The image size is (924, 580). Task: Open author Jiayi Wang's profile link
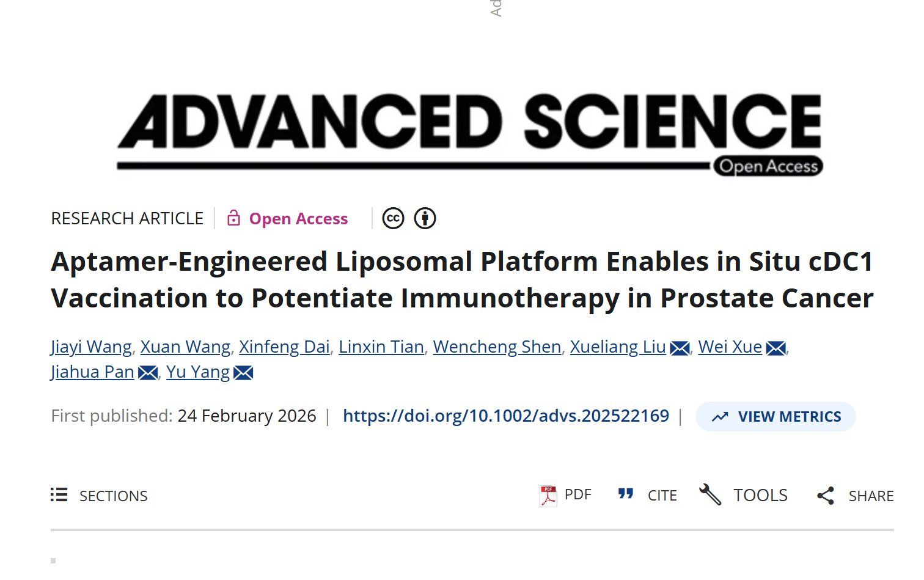click(x=91, y=347)
